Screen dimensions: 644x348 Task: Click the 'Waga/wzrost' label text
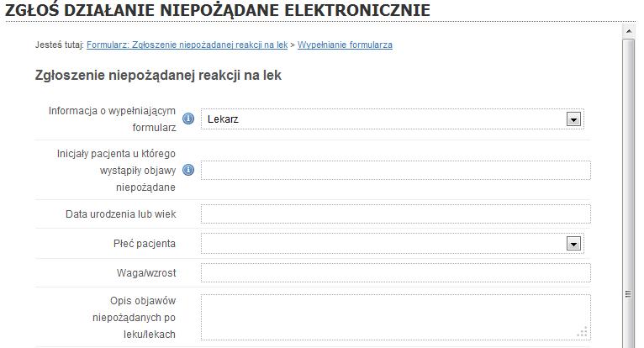coord(146,273)
